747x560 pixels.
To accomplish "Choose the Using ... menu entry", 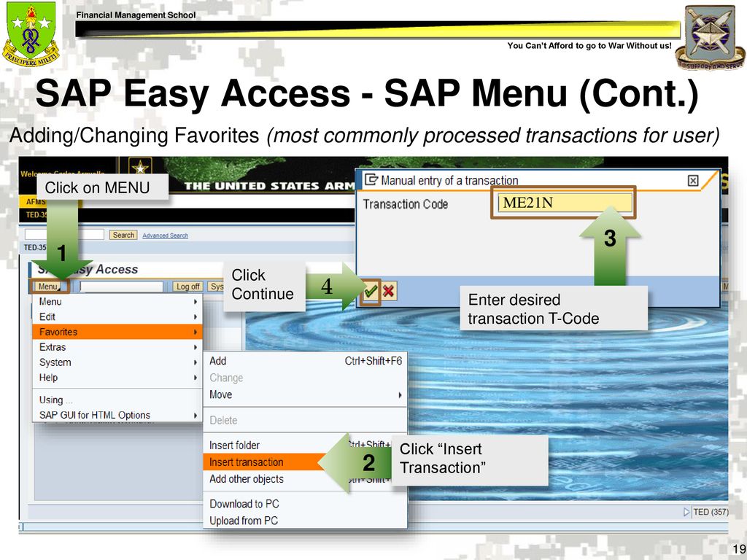I will pos(117,400).
